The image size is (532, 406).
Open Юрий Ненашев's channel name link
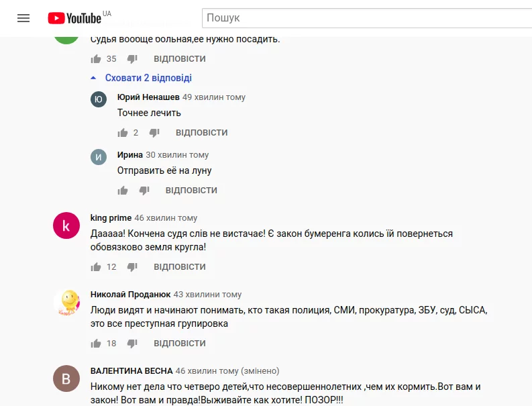tap(148, 97)
